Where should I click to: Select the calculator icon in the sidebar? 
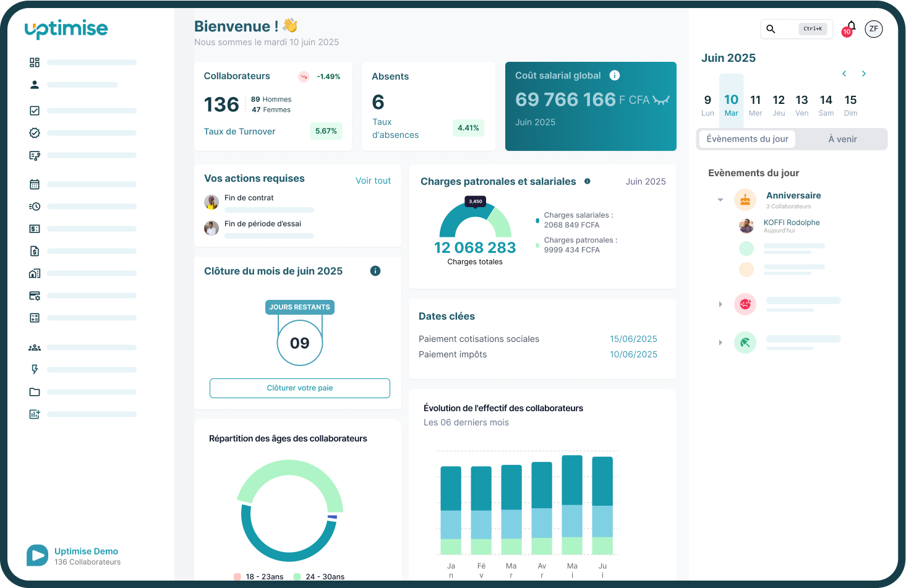[x=35, y=317]
